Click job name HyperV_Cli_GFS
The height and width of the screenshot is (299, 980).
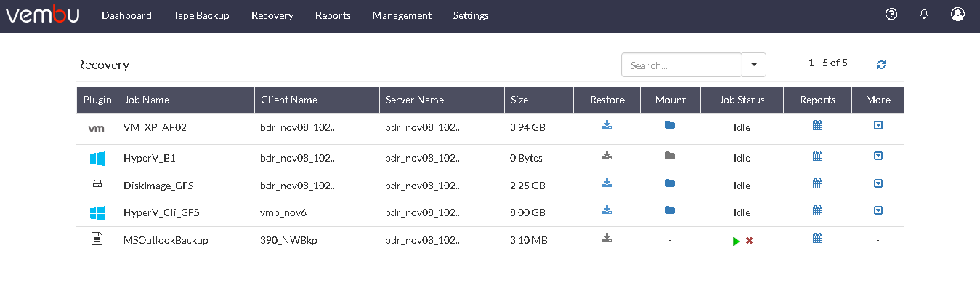[161, 212]
